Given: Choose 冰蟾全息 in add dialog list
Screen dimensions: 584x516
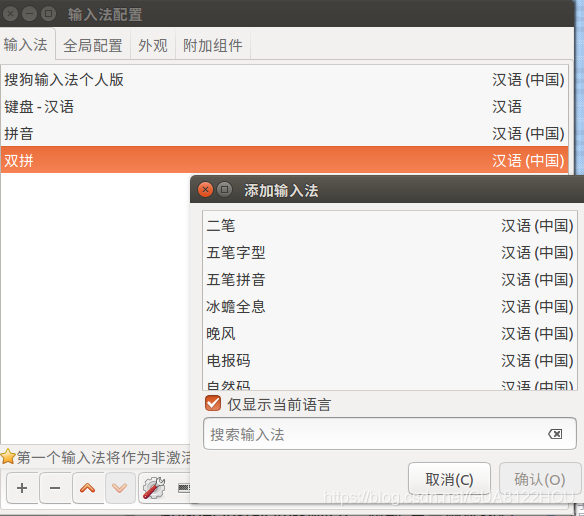Looking at the screenshot, I should tap(390, 307).
